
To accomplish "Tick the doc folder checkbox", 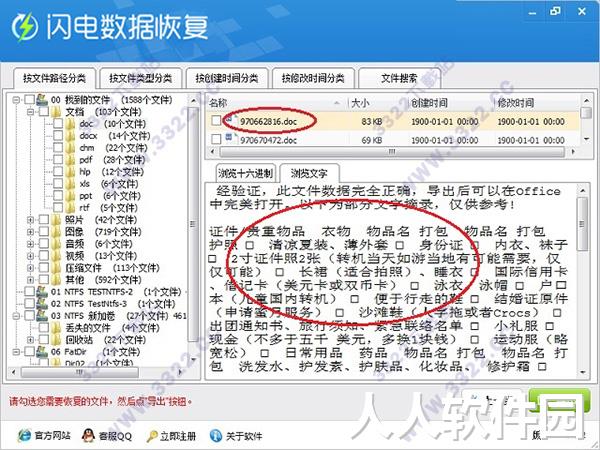I will click(58, 124).
